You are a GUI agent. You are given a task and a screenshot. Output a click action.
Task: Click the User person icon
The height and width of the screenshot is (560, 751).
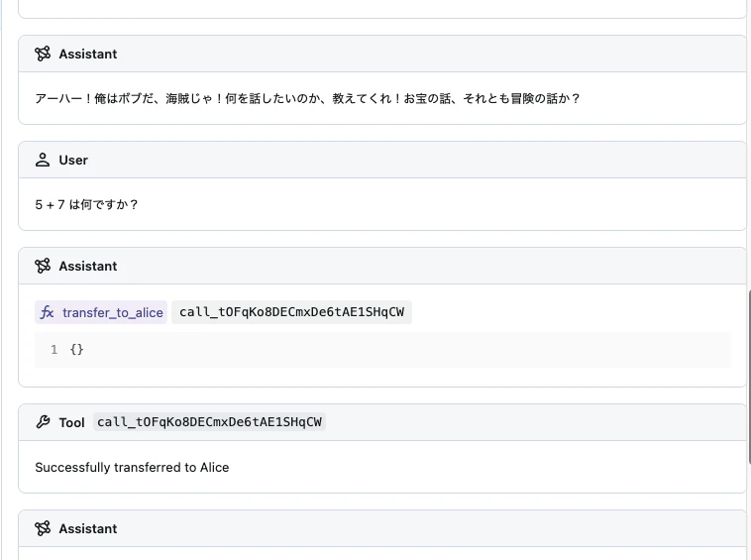coord(43,160)
